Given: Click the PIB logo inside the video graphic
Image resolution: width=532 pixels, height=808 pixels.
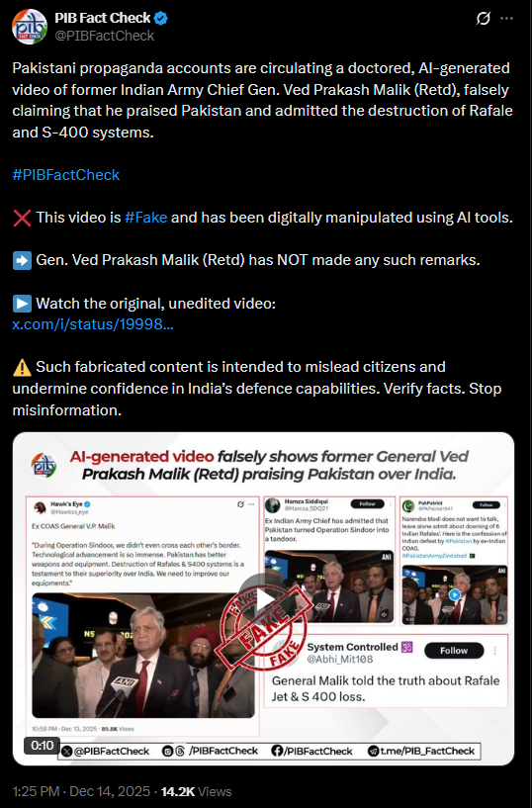Looking at the screenshot, I should point(44,464).
